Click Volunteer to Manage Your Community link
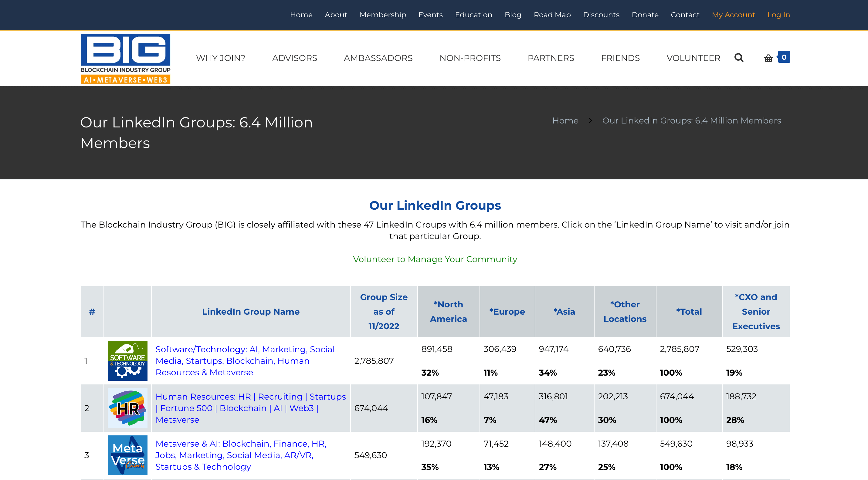868x480 pixels. (x=435, y=259)
